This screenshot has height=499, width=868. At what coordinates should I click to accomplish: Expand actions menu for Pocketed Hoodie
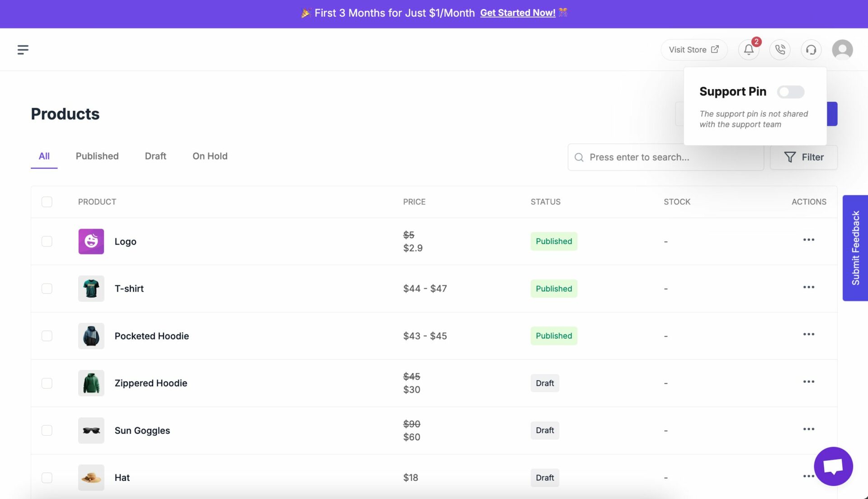click(x=808, y=335)
